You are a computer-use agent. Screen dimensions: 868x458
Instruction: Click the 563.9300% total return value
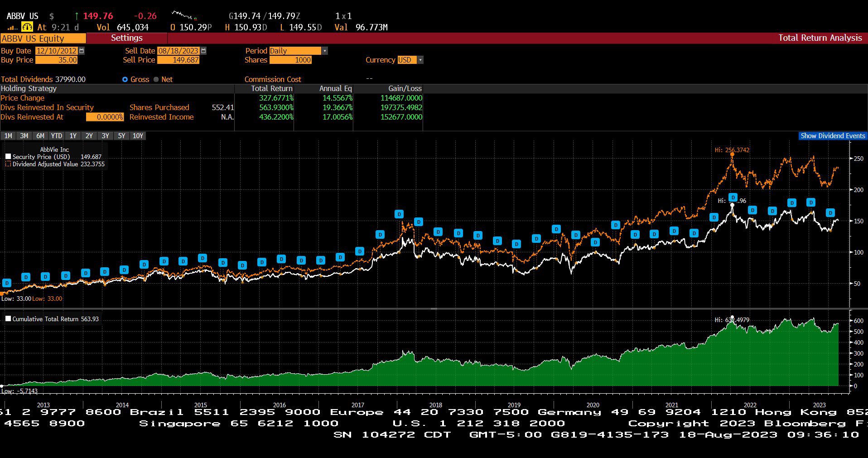pyautogui.click(x=276, y=107)
